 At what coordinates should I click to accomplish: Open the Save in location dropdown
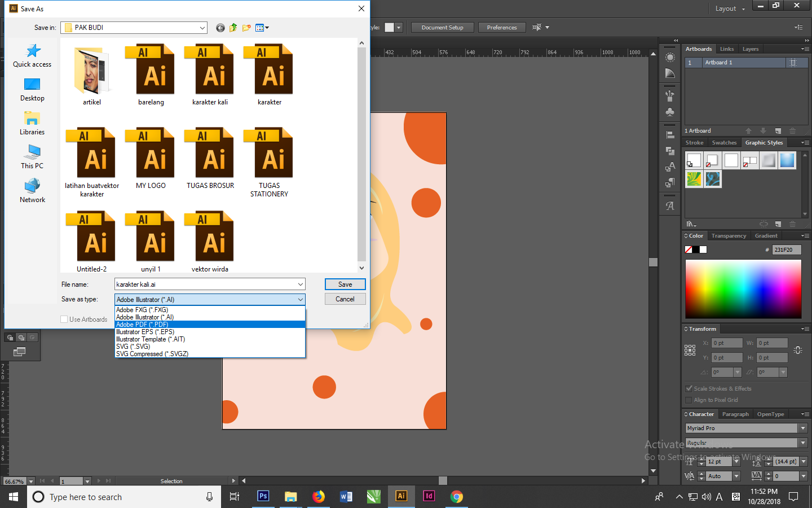tap(202, 27)
